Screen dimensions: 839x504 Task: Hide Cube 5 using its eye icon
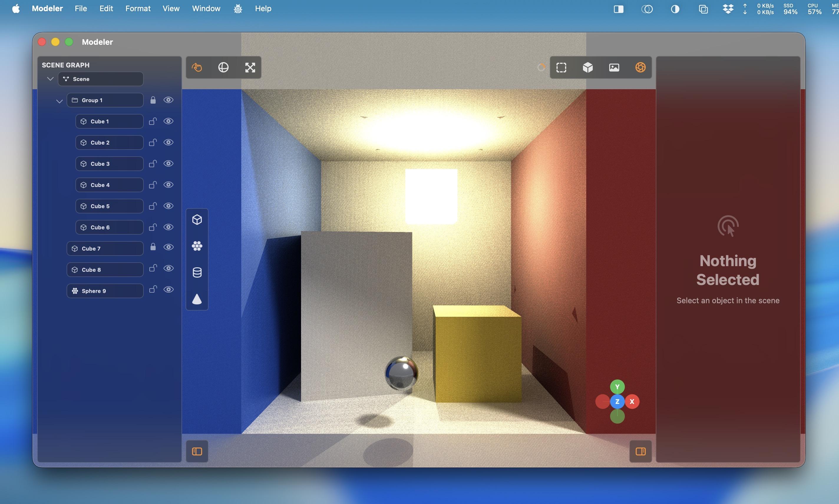coord(169,206)
